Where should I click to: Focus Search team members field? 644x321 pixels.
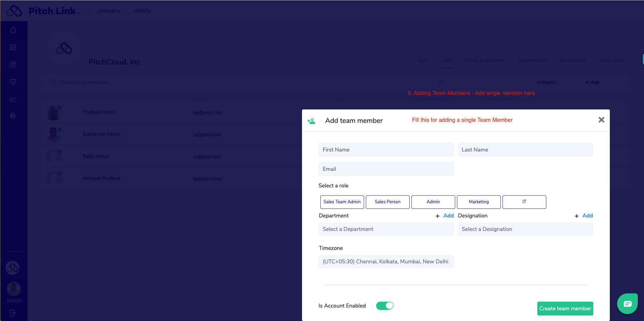[84, 82]
